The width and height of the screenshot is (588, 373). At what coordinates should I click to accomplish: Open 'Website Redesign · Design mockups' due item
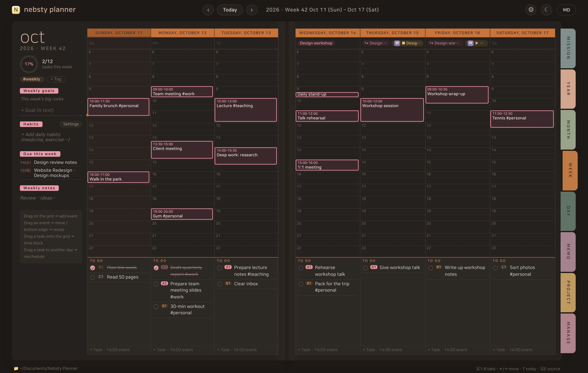click(x=51, y=173)
